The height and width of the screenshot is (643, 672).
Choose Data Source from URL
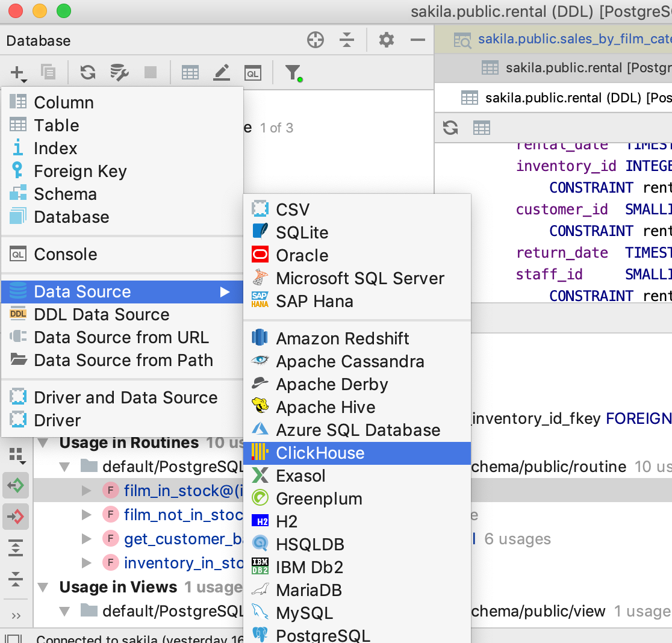[122, 338]
